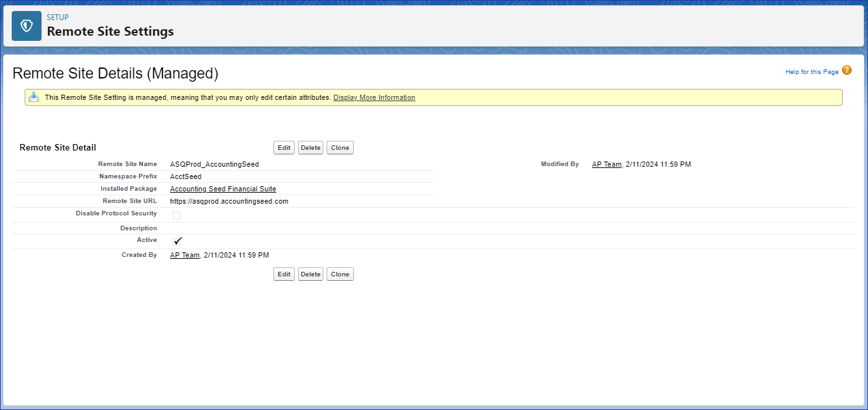868x410 pixels.
Task: Toggle the Disable Protocol Security checkbox
Action: tap(177, 215)
